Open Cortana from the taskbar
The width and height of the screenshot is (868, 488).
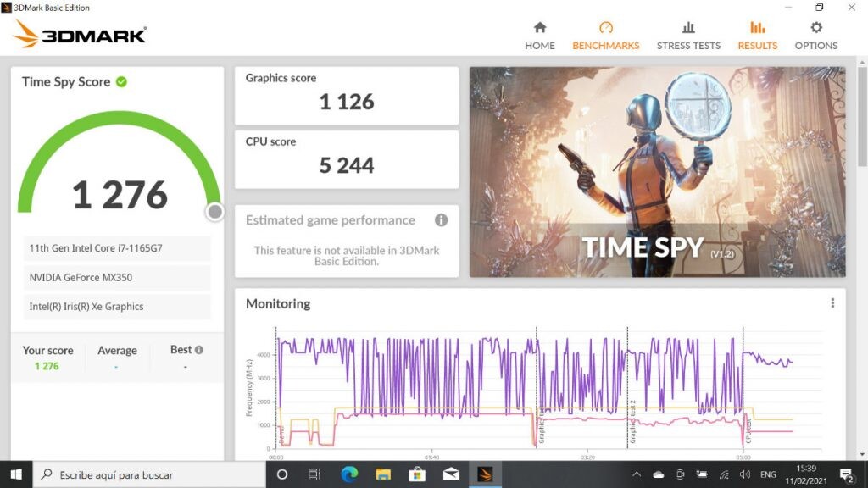(281, 474)
